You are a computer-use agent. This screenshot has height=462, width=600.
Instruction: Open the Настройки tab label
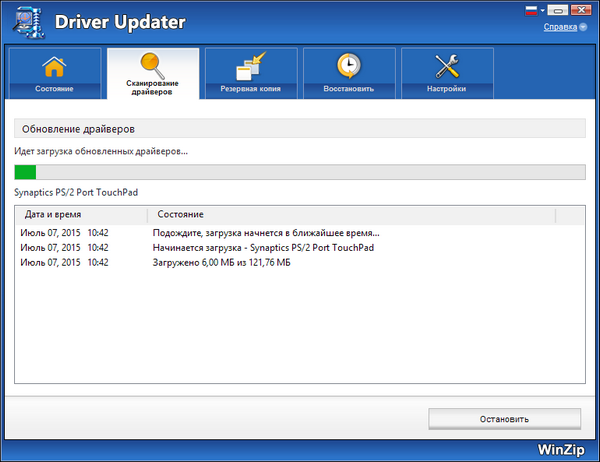(447, 89)
